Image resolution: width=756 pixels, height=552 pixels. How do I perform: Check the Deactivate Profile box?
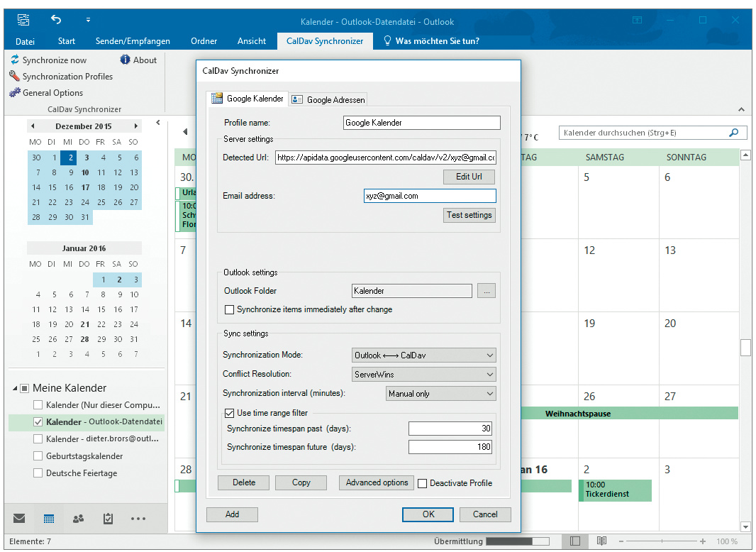tap(423, 483)
